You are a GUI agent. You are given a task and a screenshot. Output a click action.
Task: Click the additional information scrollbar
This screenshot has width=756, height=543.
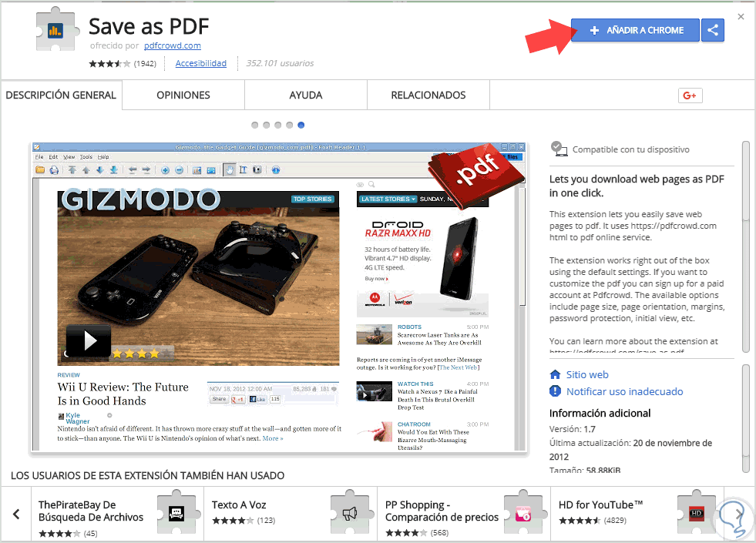tap(746, 418)
